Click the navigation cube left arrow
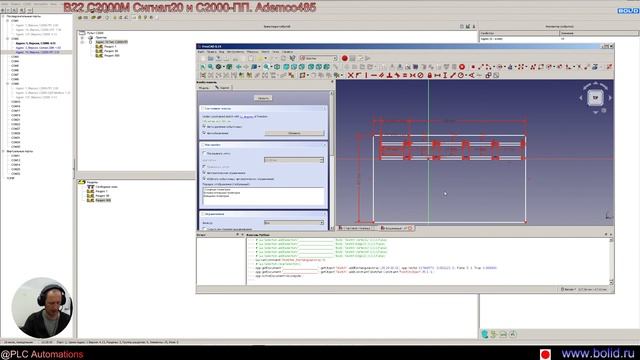Viewport: 640px width, 360px height. click(x=581, y=98)
